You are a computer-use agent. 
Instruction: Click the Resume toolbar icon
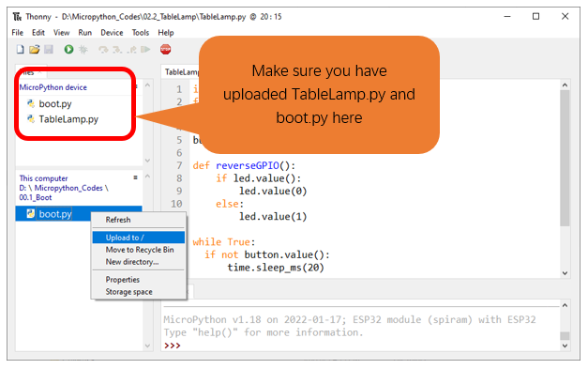(x=145, y=50)
